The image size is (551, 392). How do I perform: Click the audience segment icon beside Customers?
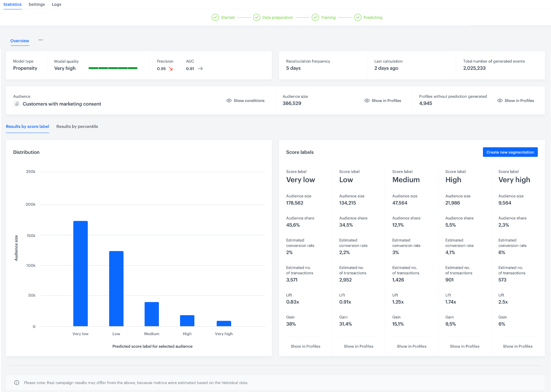click(17, 104)
